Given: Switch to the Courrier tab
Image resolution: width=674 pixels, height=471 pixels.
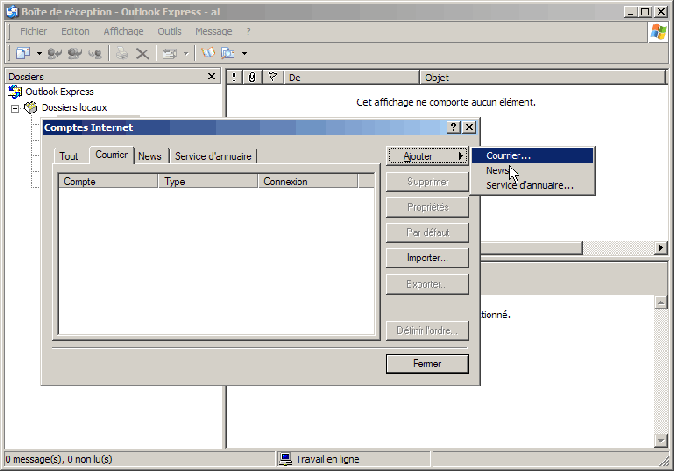Looking at the screenshot, I should pyautogui.click(x=112, y=155).
